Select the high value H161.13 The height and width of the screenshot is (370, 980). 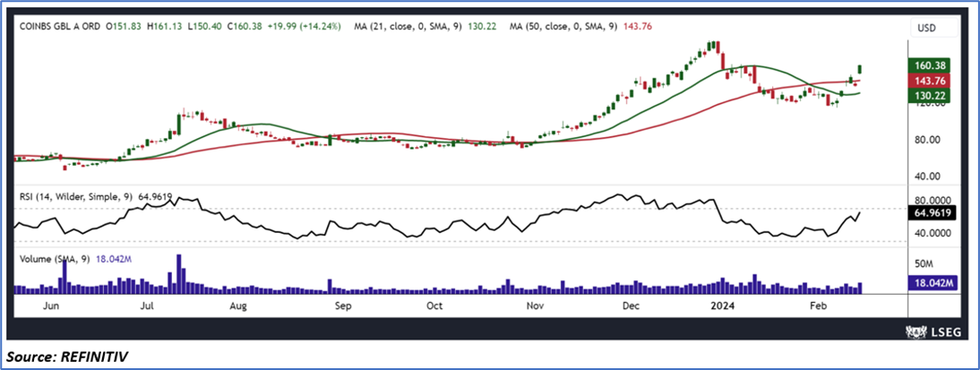pyautogui.click(x=164, y=27)
